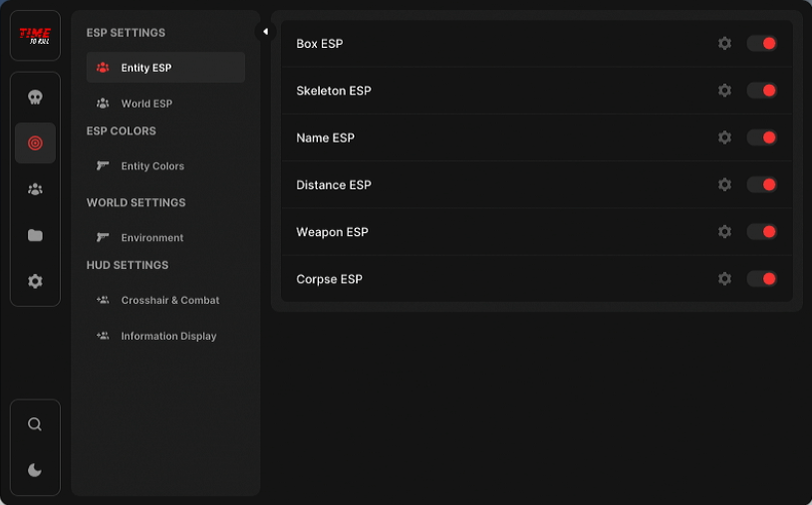Open the Entity Colors page

152,166
